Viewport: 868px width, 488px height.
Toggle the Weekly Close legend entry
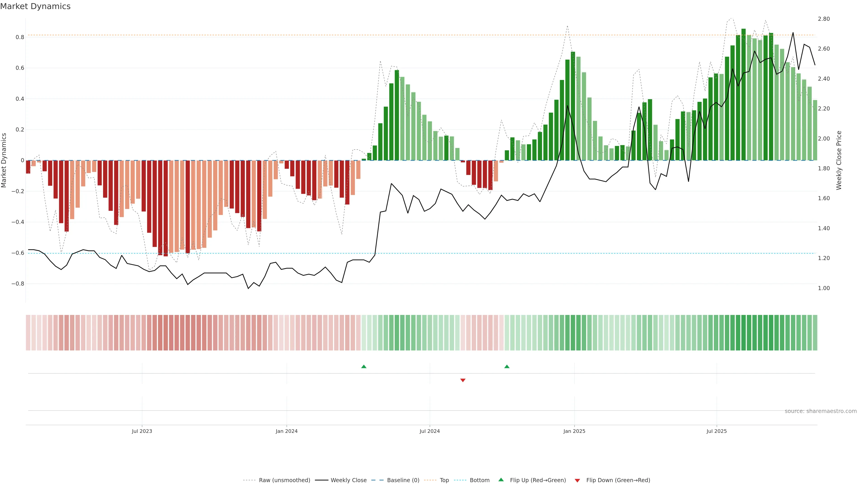pyautogui.click(x=348, y=480)
